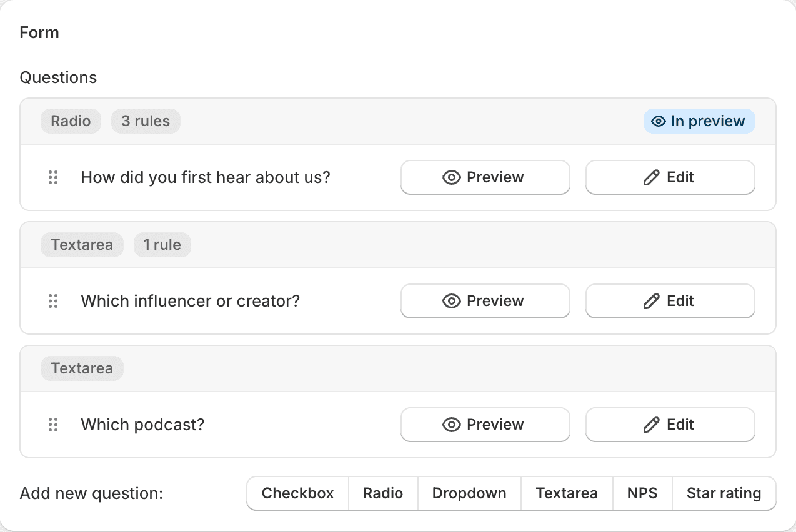The height and width of the screenshot is (532, 796).
Task: Select the text "How did you first hear about us?"
Action: [206, 177]
